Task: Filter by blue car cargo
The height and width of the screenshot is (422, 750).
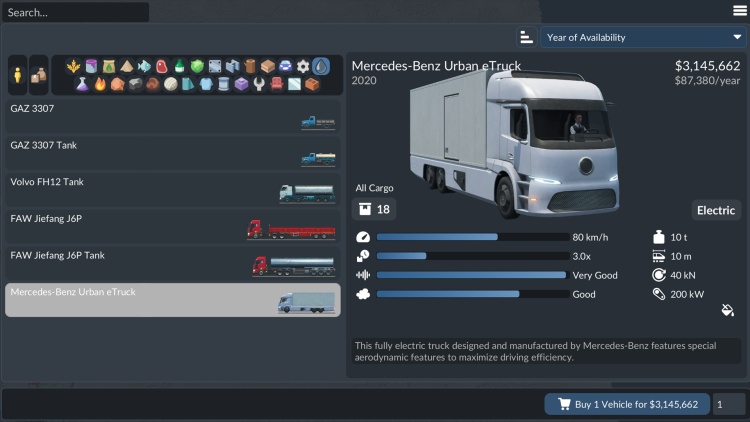Action: (286, 66)
